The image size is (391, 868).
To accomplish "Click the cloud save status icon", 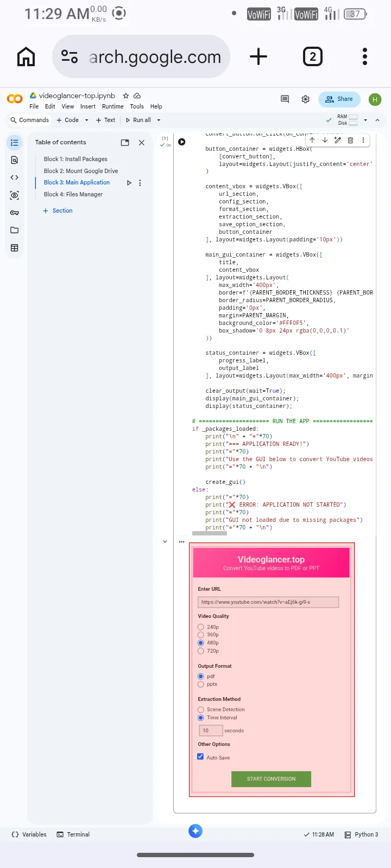I will point(137,95).
